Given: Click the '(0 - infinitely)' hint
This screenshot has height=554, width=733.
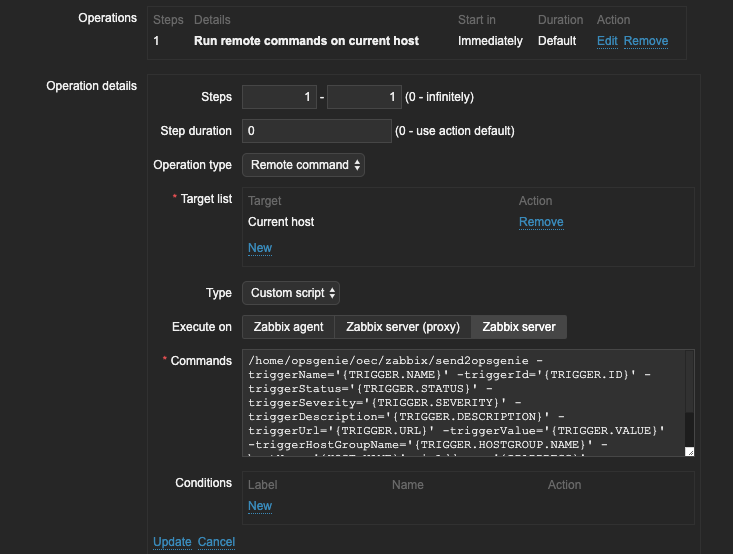Looking at the screenshot, I should tap(439, 97).
